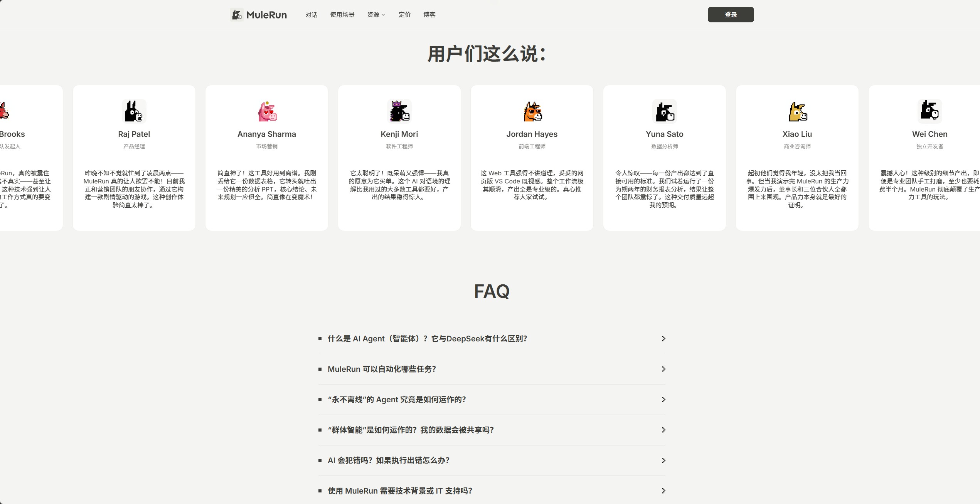The height and width of the screenshot is (504, 980).
Task: Click the red mule avatar on the Brooks card
Action: point(4,111)
